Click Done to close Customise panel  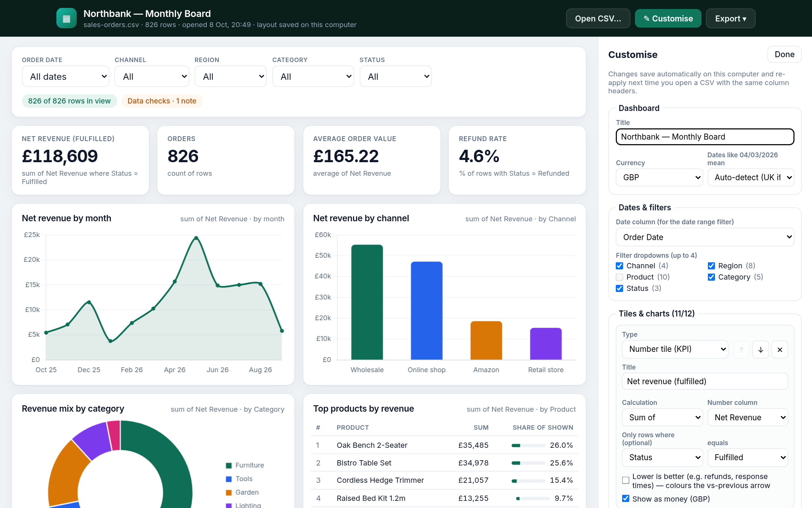785,55
